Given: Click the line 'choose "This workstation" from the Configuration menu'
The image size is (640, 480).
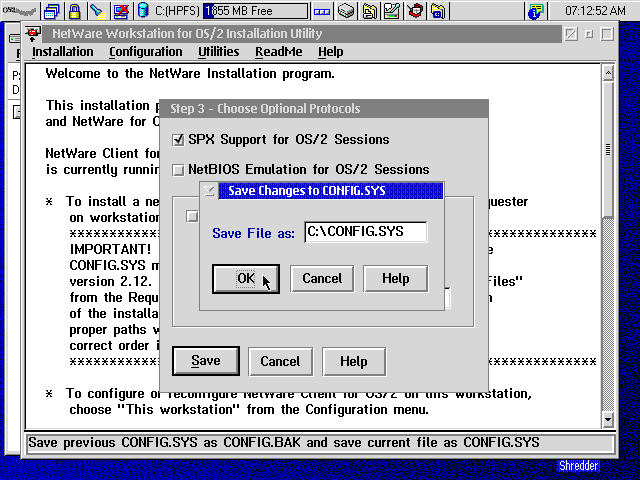Looking at the screenshot, I should click(249, 409).
